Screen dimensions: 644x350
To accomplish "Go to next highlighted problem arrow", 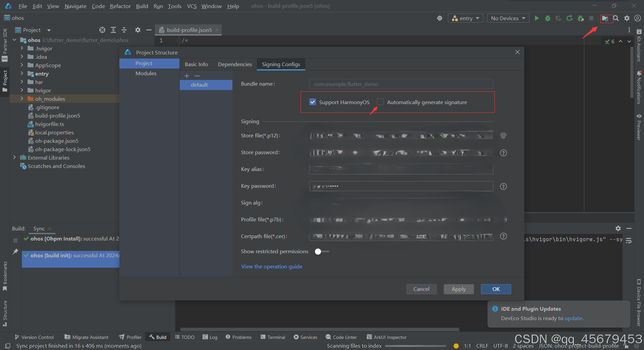I will [629, 41].
